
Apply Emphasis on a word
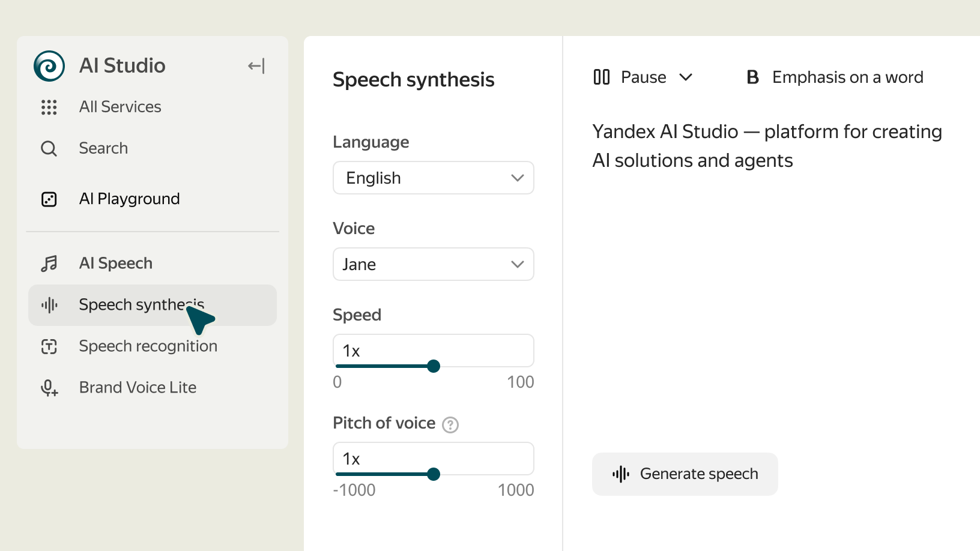tap(835, 77)
